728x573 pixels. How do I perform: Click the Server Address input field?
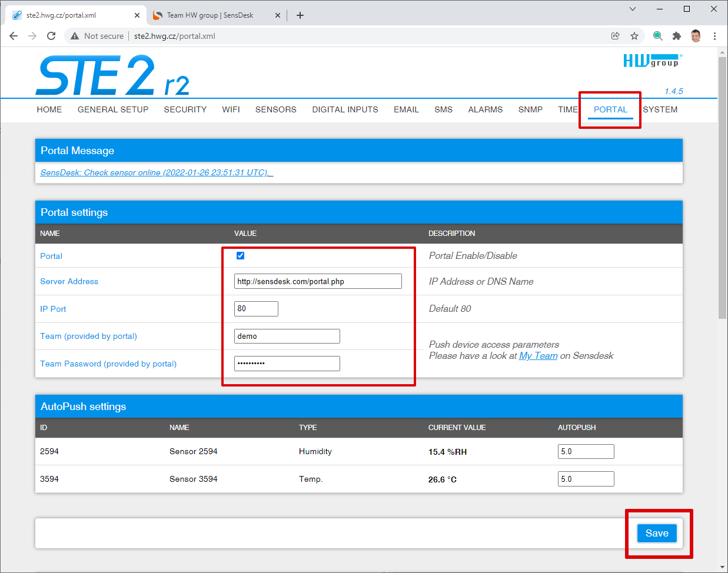(318, 281)
